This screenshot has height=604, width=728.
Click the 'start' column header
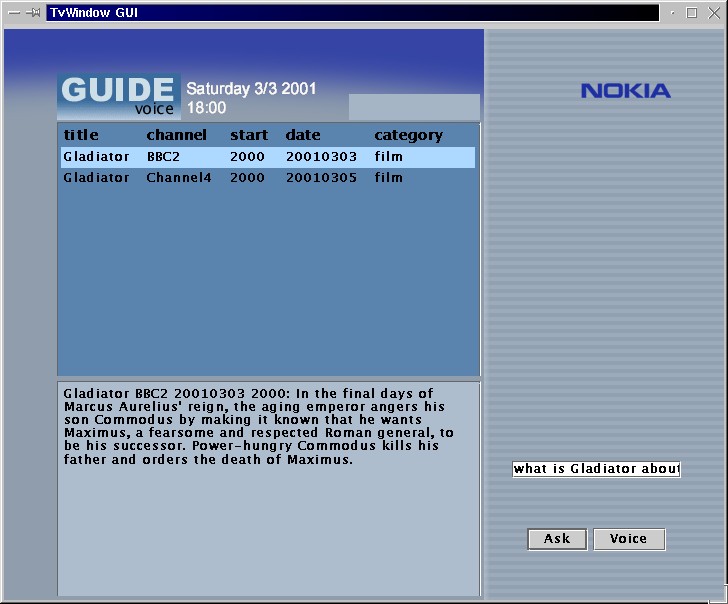(249, 135)
